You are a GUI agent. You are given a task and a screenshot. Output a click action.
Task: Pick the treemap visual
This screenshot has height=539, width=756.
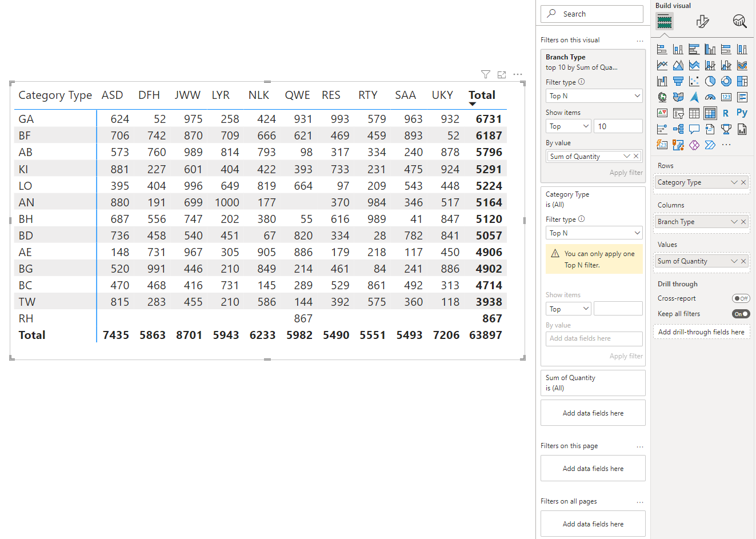[742, 81]
